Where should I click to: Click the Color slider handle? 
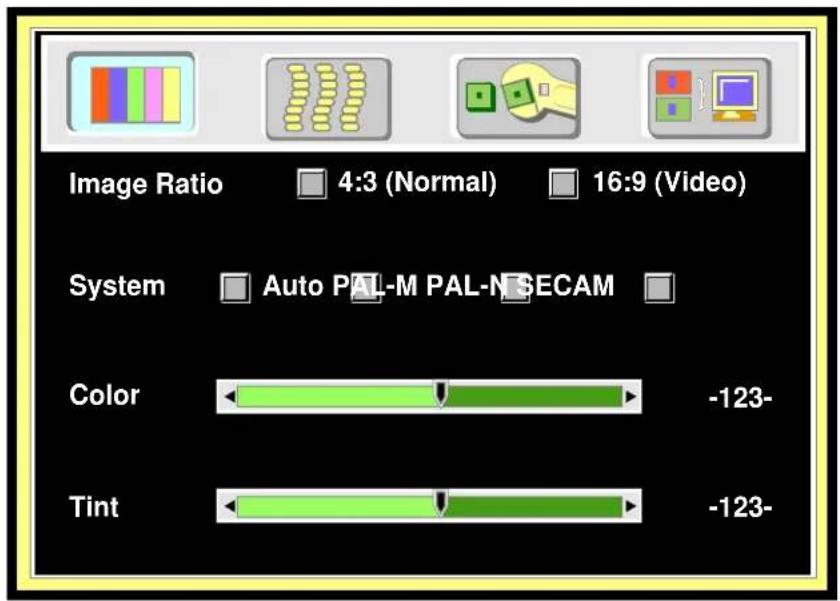[440, 394]
